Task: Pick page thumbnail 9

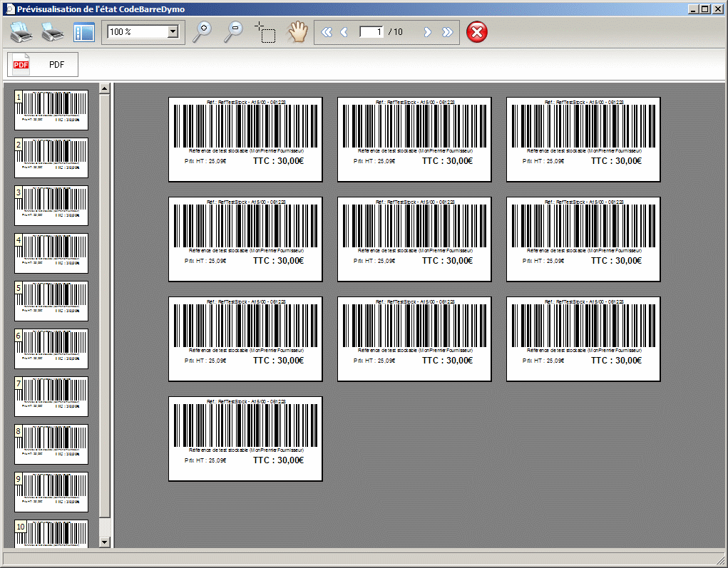Action: click(x=51, y=492)
